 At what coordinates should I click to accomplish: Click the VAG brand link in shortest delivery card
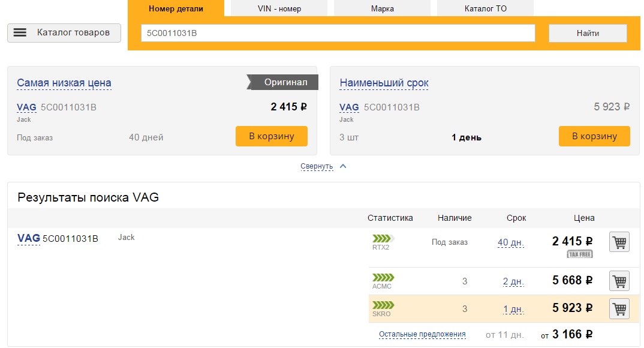(349, 107)
